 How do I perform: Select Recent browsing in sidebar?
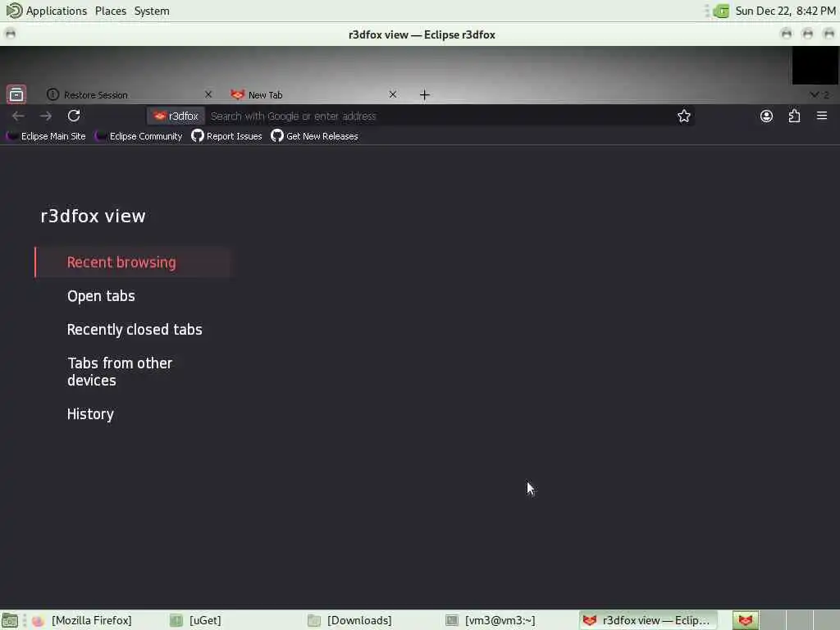pyautogui.click(x=133, y=262)
